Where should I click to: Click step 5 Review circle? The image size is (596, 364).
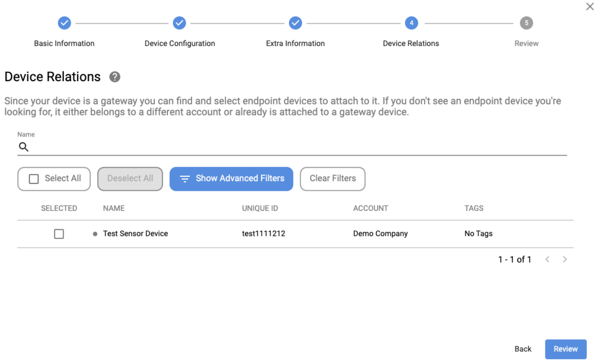pyautogui.click(x=526, y=23)
